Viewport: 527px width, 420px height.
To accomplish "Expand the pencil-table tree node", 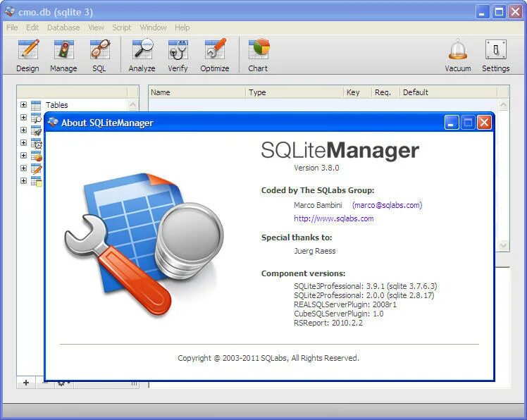I will 23,168.
